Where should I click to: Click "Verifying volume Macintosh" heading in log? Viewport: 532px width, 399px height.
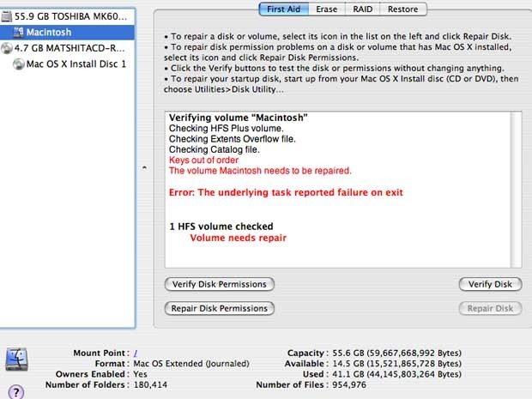[239, 118]
